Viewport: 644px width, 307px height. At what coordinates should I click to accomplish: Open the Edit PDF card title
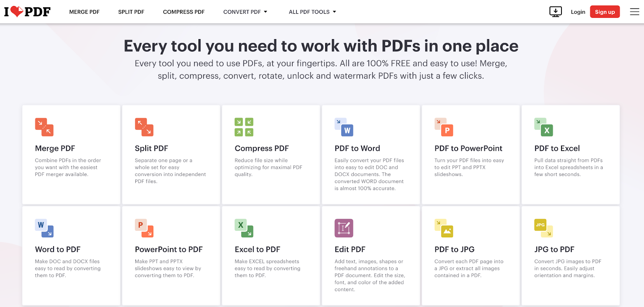point(350,249)
